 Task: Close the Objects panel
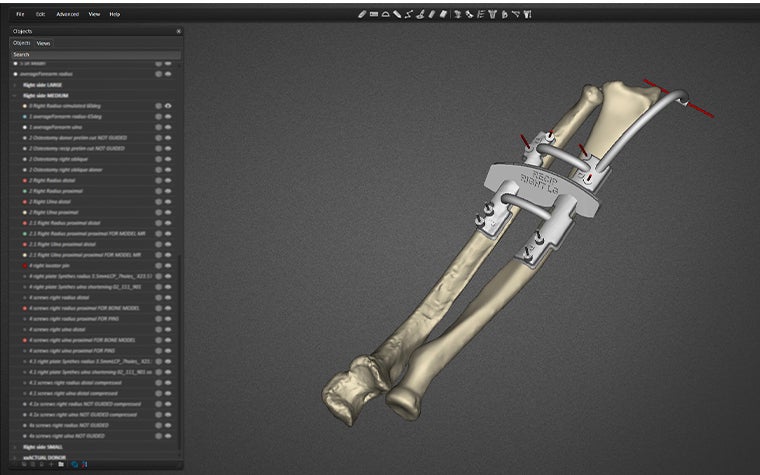pos(178,31)
